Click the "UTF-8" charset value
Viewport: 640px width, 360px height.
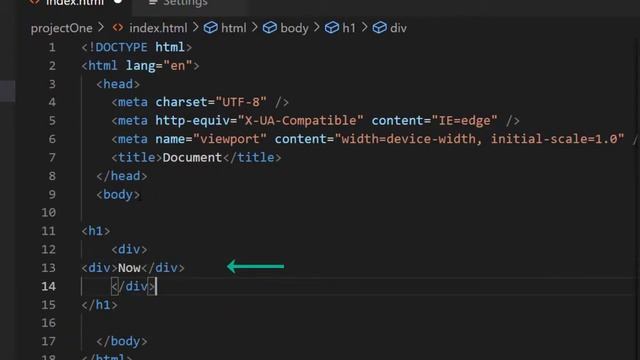click(241, 102)
